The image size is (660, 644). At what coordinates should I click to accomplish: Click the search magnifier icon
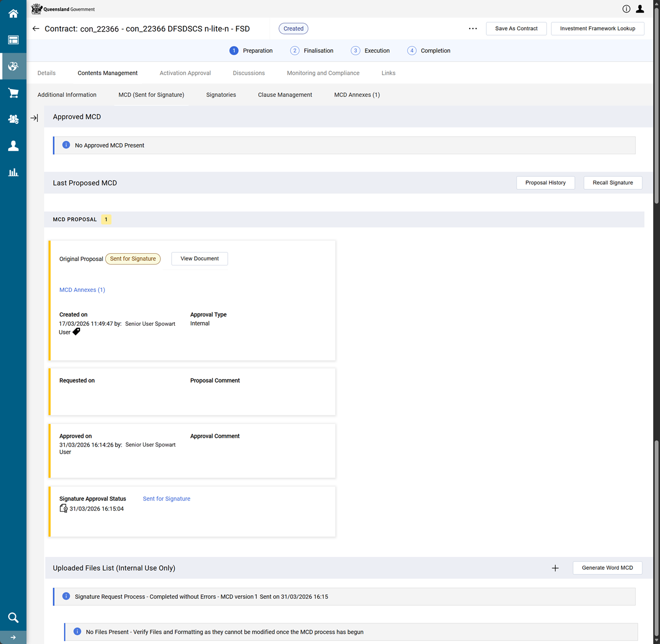tap(13, 617)
